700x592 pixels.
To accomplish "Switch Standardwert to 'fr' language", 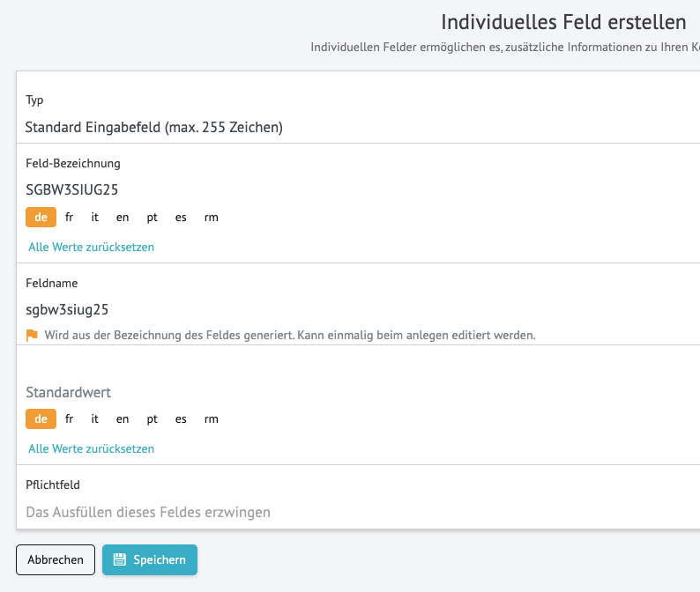I will (x=70, y=419).
